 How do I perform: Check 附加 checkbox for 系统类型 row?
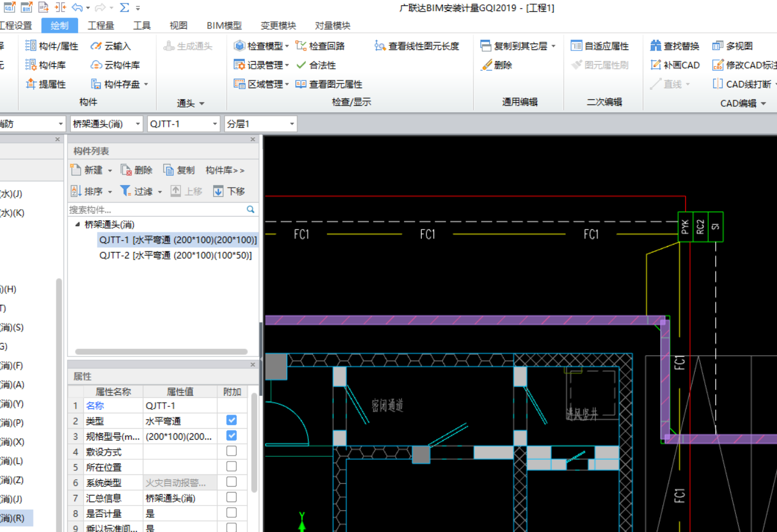coord(231,482)
